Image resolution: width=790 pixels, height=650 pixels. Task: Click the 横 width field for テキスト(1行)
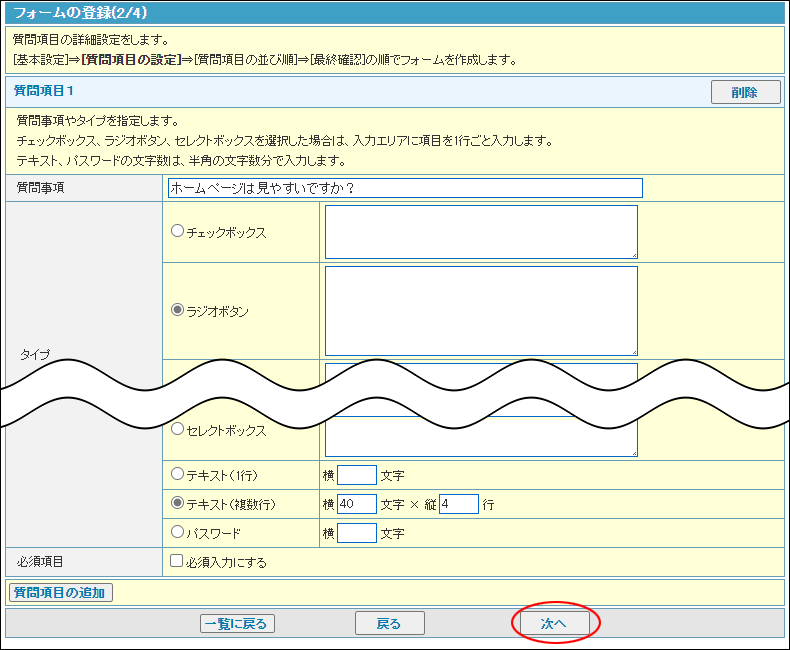click(357, 475)
